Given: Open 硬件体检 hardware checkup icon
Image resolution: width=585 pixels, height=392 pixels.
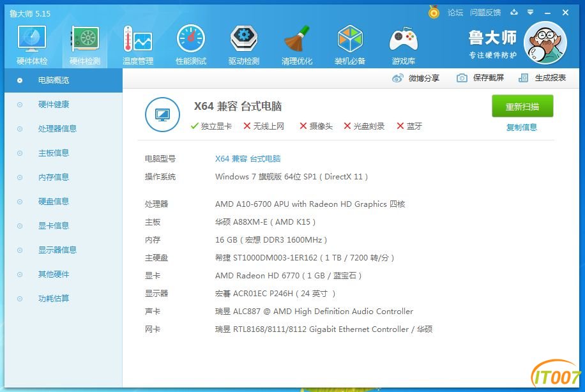Looking at the screenshot, I should coord(32,45).
